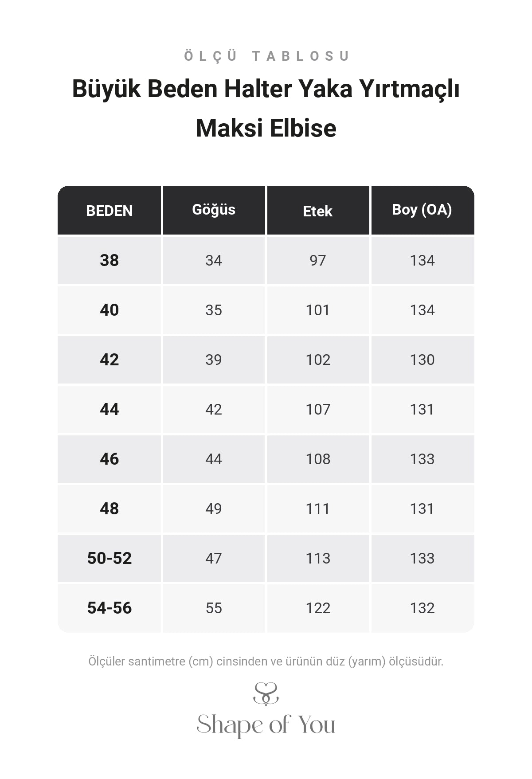Select the Göğüs column header

[214, 210]
